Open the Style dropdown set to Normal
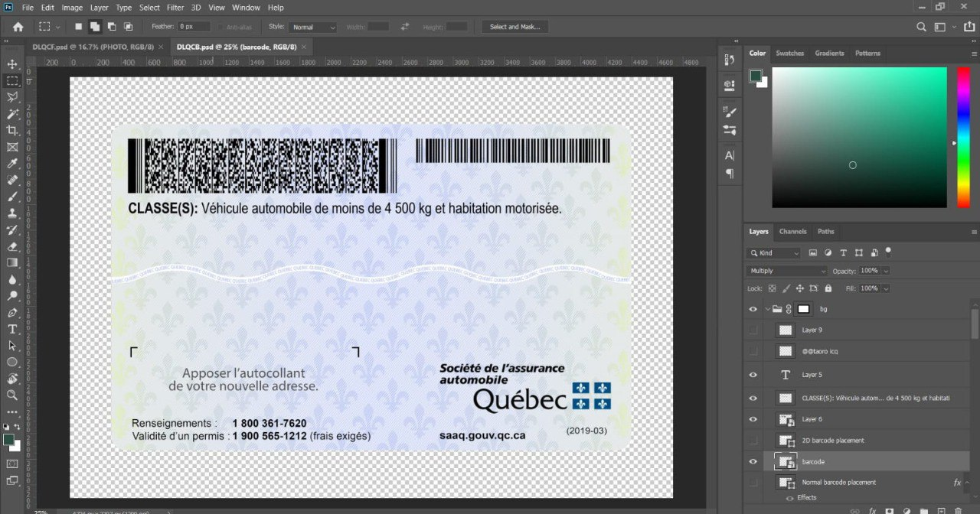 (312, 27)
